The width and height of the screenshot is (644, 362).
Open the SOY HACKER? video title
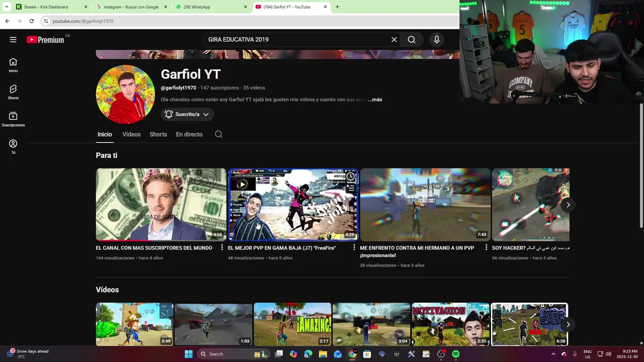pos(531,248)
